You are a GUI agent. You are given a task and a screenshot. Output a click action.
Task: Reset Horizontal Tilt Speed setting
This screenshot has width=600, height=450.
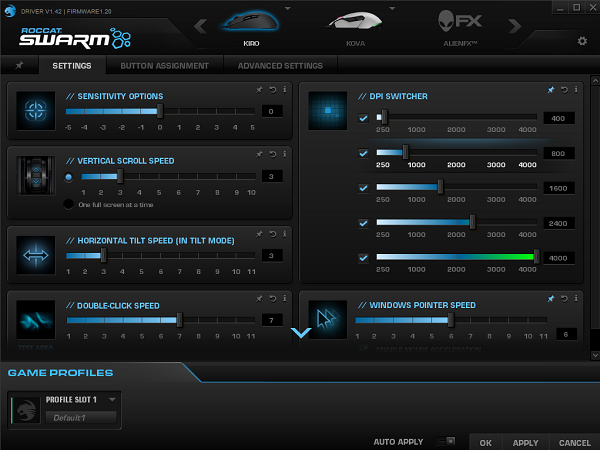point(273,234)
